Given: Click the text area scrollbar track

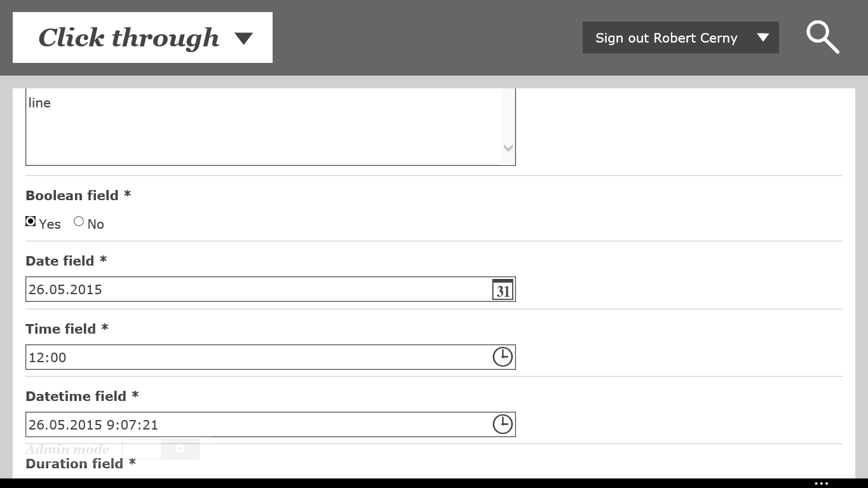Looking at the screenshot, I should click(x=508, y=121).
